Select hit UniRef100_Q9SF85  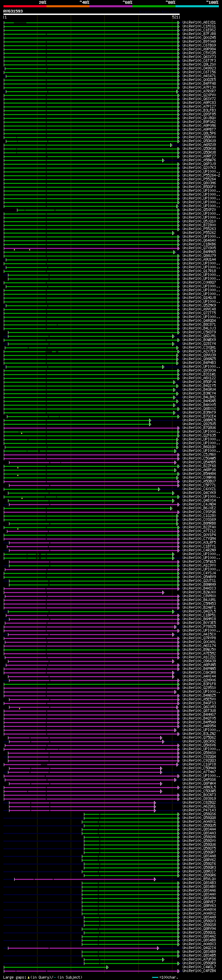[x=199, y=114]
